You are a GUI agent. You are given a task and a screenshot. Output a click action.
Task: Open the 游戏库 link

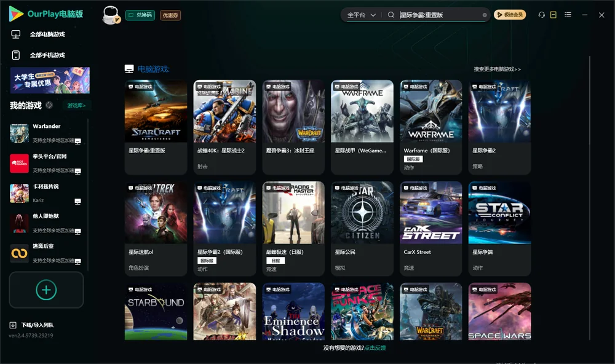[x=76, y=105]
